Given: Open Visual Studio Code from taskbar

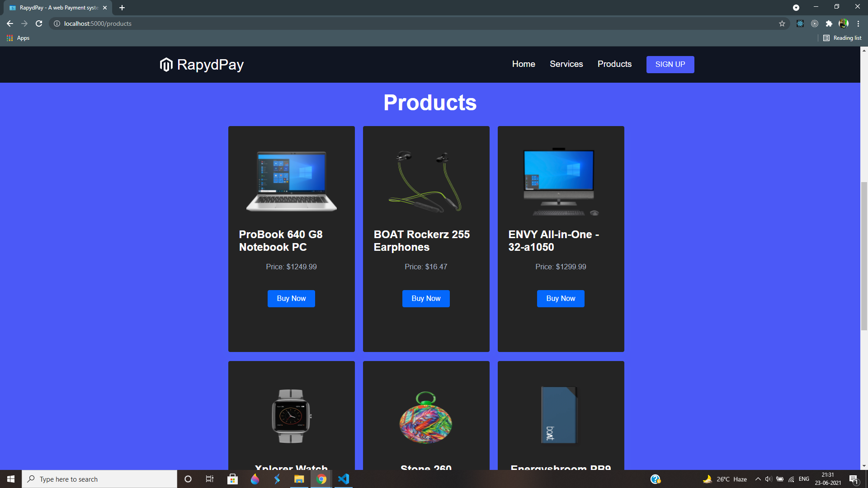Looking at the screenshot, I should (x=344, y=479).
